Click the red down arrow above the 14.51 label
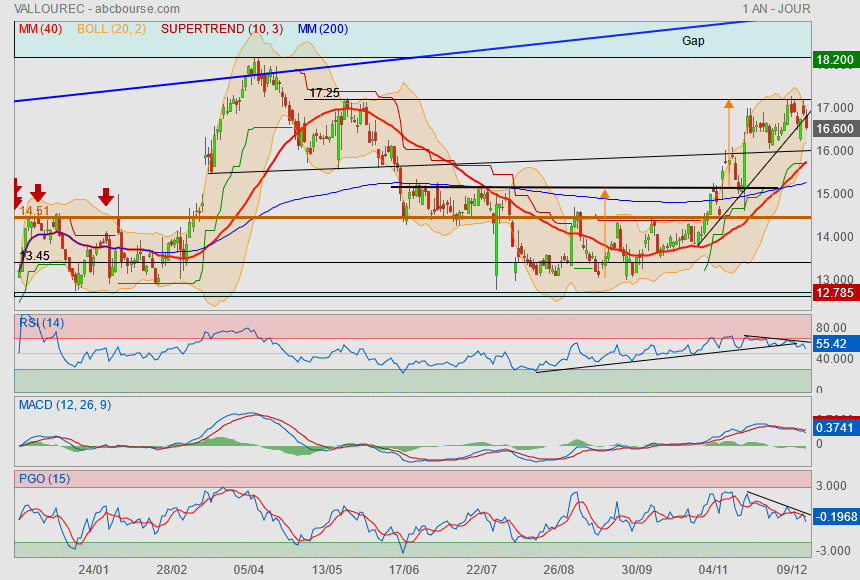The image size is (860, 580). click(37, 193)
